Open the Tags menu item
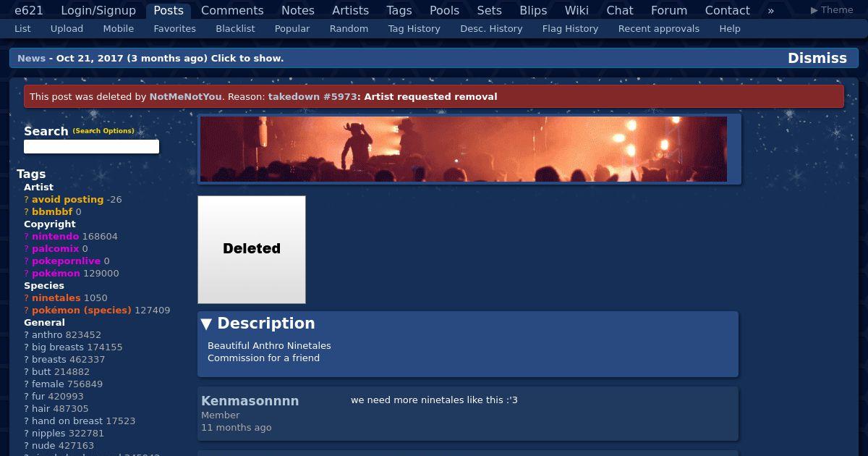 click(399, 10)
